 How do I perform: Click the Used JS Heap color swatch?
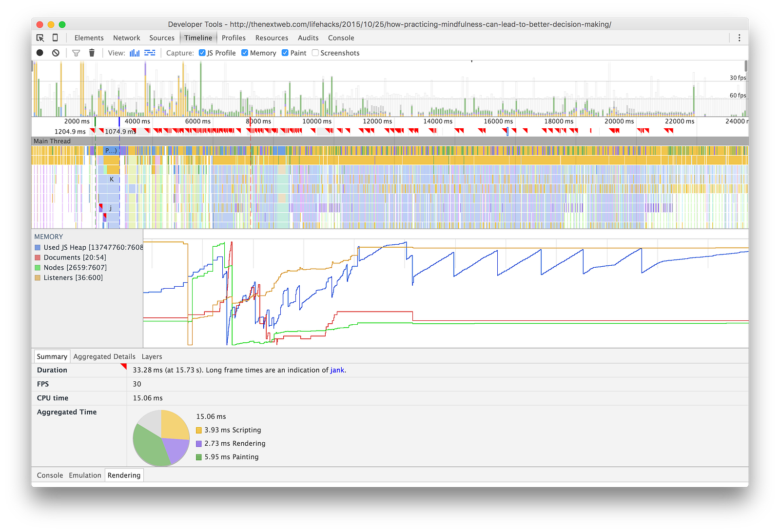38,248
